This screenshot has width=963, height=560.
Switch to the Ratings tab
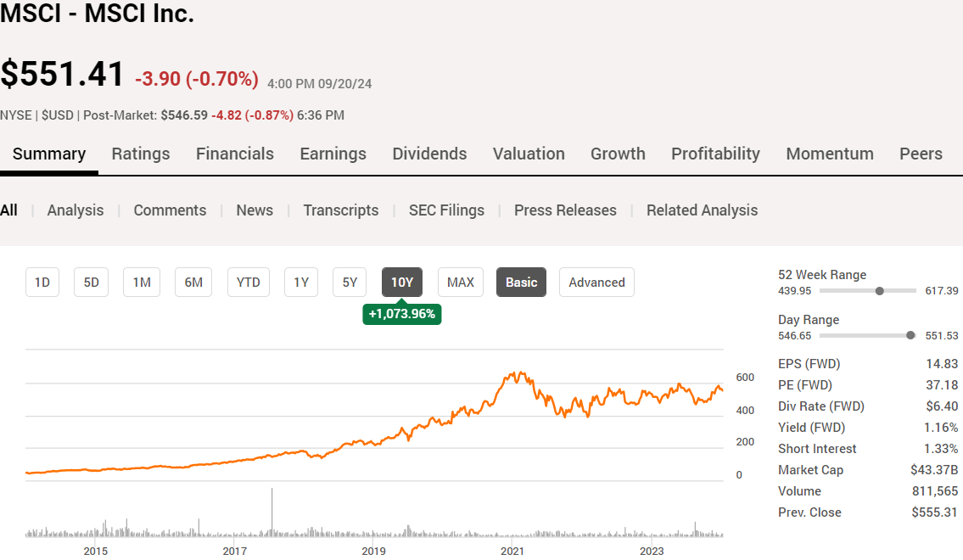click(141, 154)
